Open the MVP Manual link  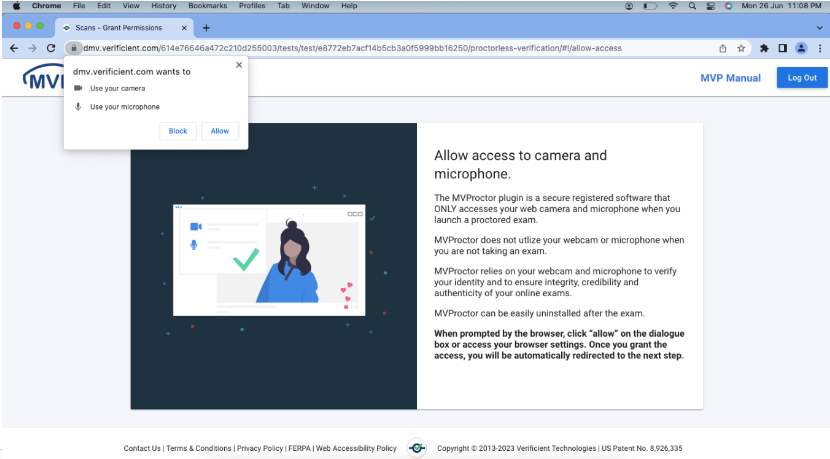click(x=730, y=78)
